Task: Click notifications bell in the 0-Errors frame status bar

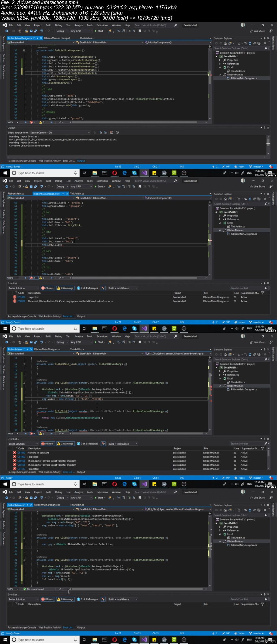Action: [x=271, y=633]
